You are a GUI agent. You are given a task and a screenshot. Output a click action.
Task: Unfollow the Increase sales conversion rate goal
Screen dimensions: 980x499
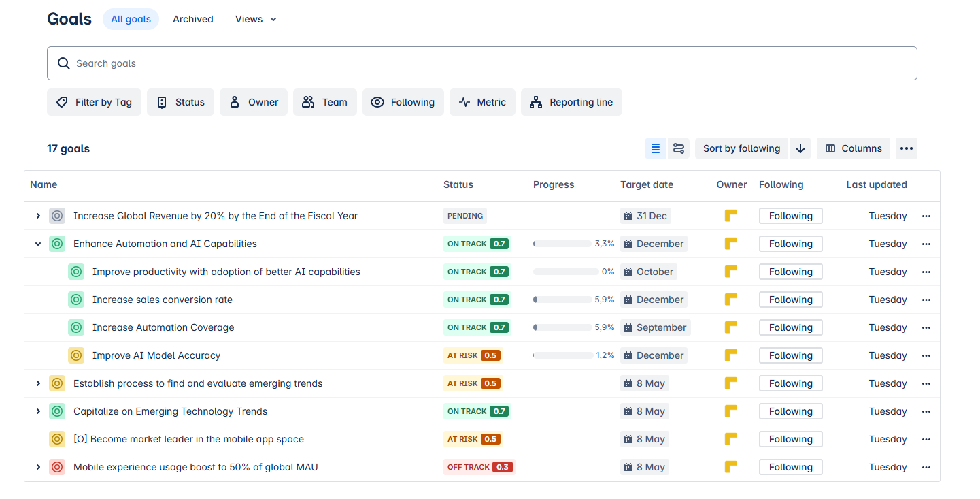click(790, 299)
